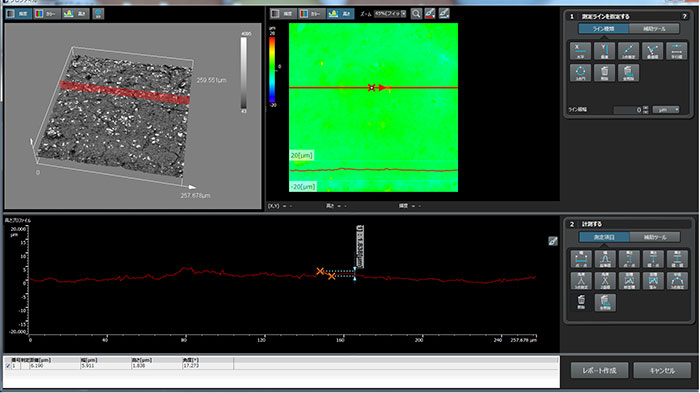
Task: Click the first orange X marker on profile
Action: [320, 271]
